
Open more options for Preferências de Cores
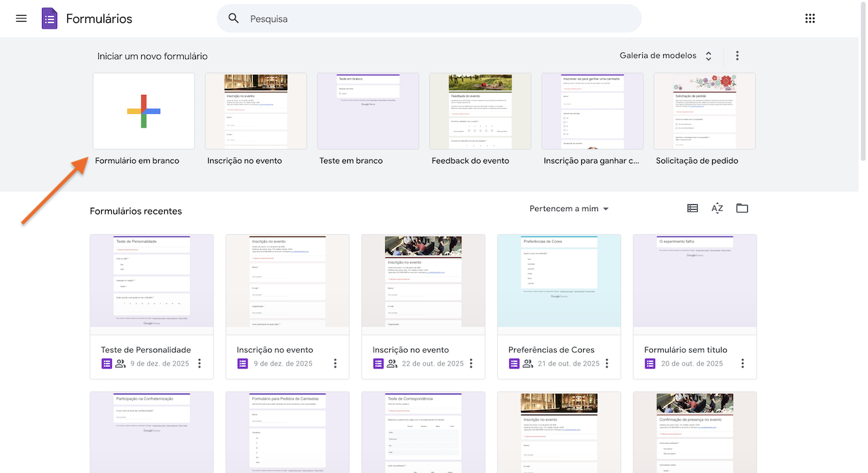point(607,364)
